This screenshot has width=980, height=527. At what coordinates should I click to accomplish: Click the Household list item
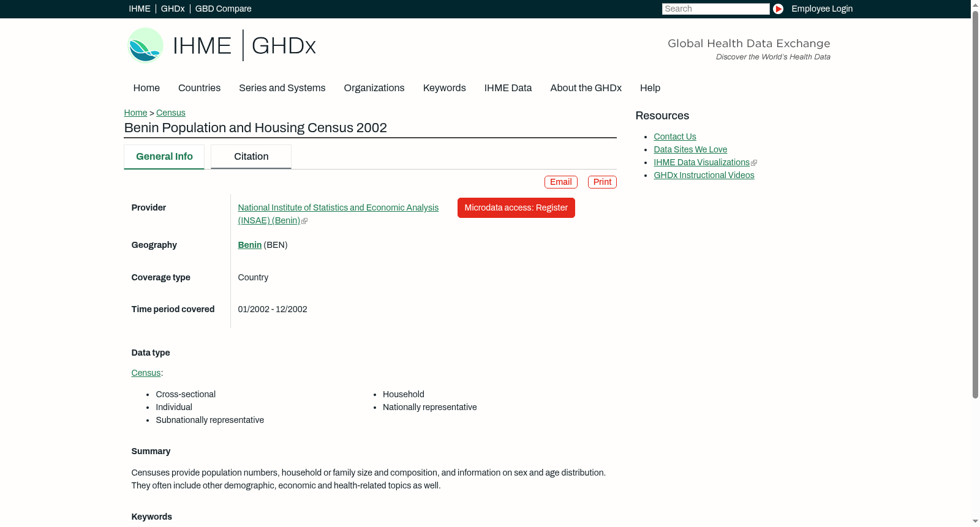(x=404, y=394)
